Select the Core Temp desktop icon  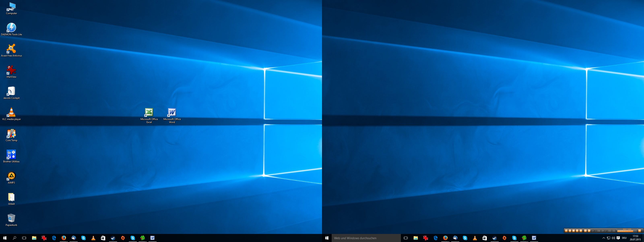point(11,134)
